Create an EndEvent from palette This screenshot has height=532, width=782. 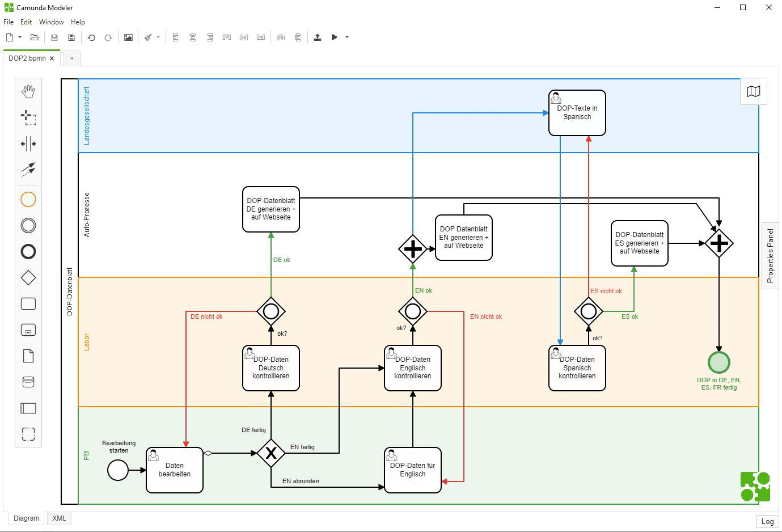click(x=28, y=252)
